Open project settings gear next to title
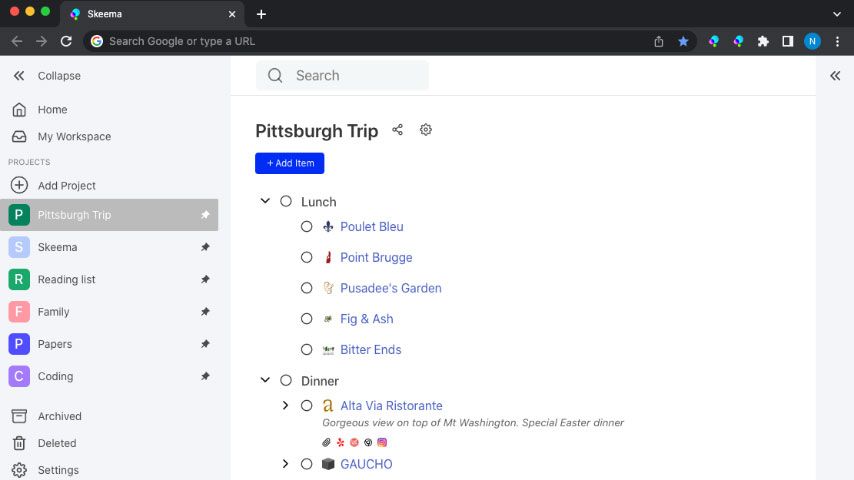Screen dimensions: 854x480 click(x=426, y=130)
